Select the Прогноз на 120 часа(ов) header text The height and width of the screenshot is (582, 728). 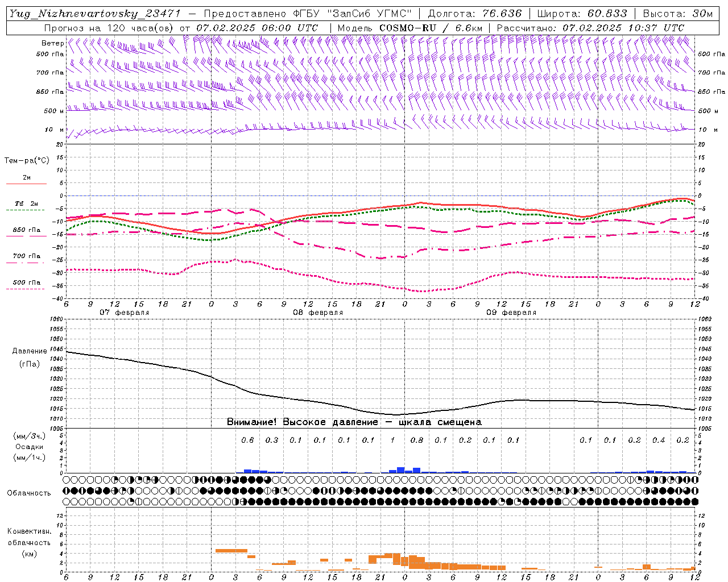[110, 28]
